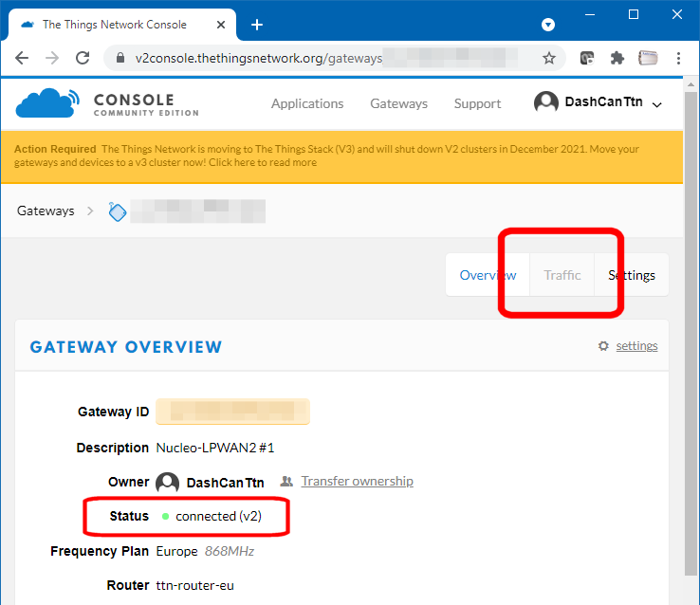Viewport: 700px width, 605px height.
Task: Click the browser forward arrow
Action: point(52,58)
